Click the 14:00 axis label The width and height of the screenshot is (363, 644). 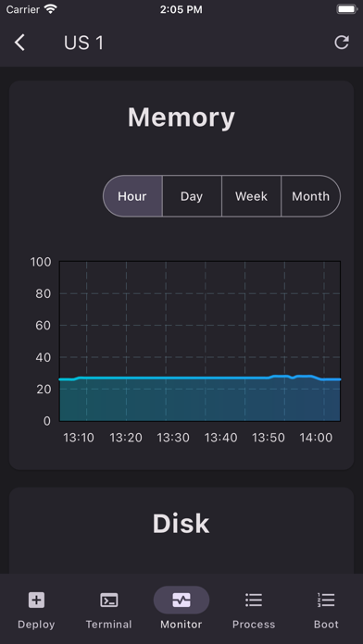click(316, 438)
